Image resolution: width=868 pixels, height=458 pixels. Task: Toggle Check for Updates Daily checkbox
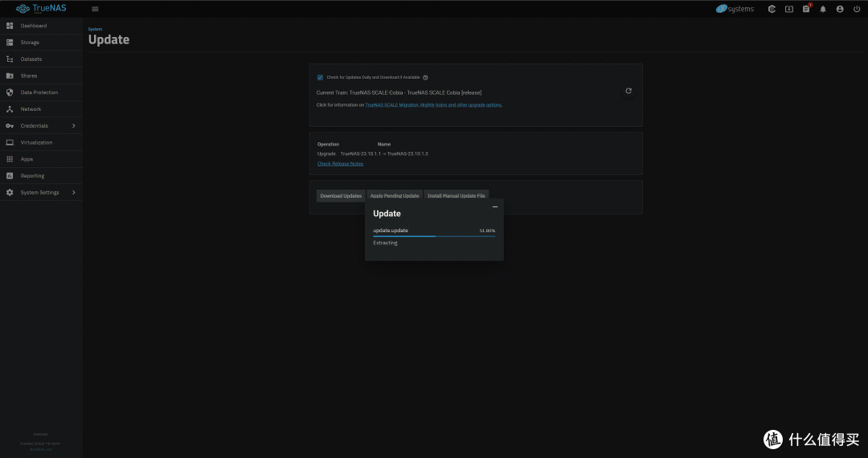click(320, 77)
